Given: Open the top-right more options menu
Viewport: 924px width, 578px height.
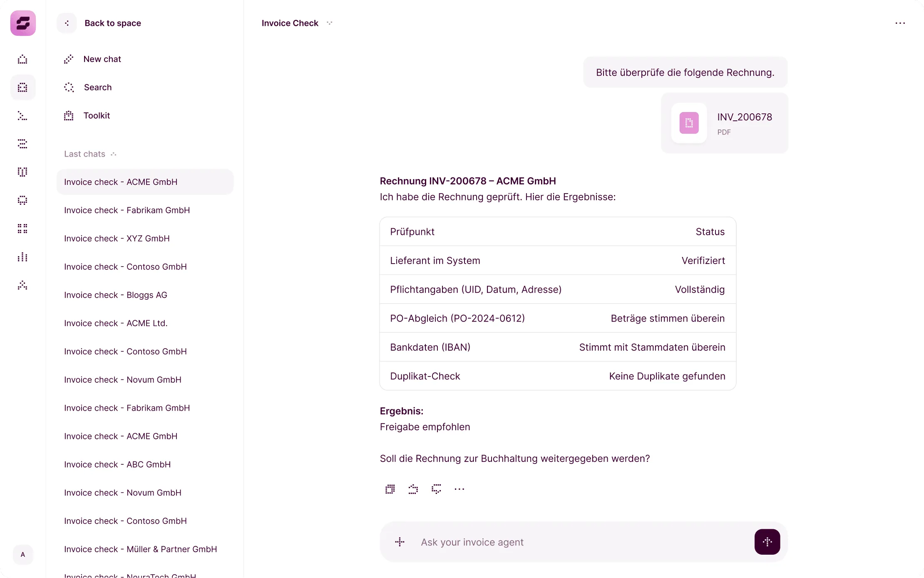Looking at the screenshot, I should [x=900, y=23].
